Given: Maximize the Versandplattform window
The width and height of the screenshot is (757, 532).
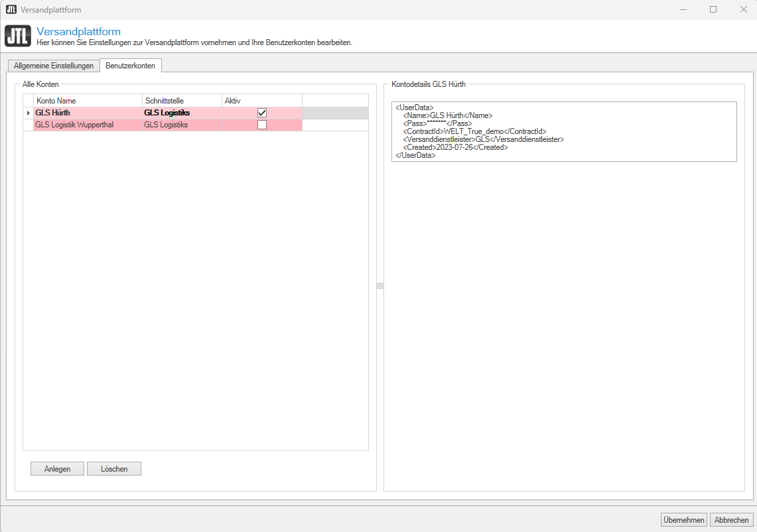Looking at the screenshot, I should (x=713, y=10).
